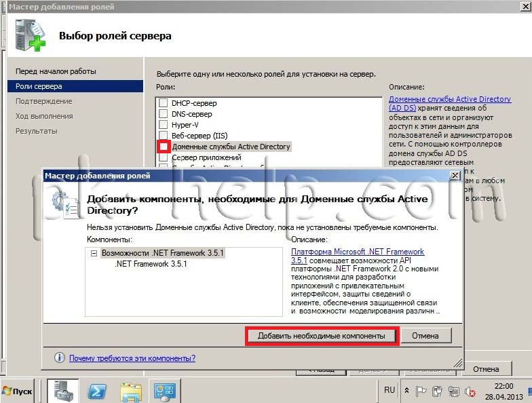Viewport: 532px width, 403px height.
Task: Select 'DNS-сервер' role label
Action: click(x=191, y=114)
